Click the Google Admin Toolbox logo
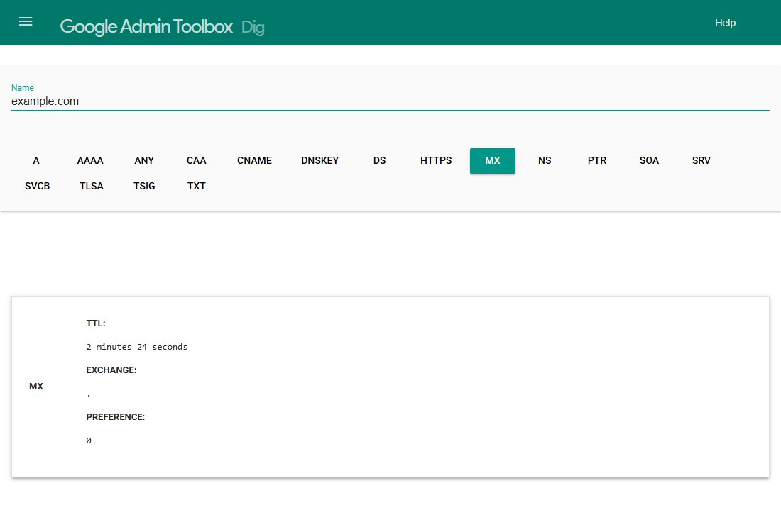This screenshot has height=532, width=781. [146, 26]
